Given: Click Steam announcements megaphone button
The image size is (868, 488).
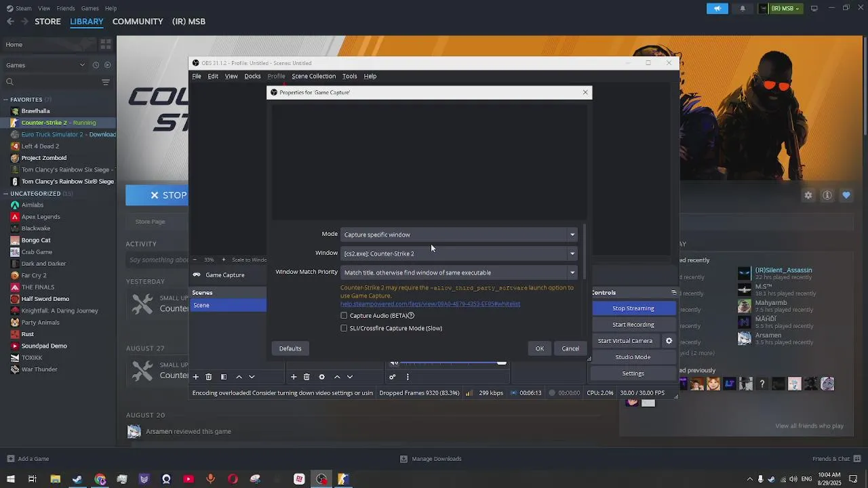Looking at the screenshot, I should click(x=717, y=8).
